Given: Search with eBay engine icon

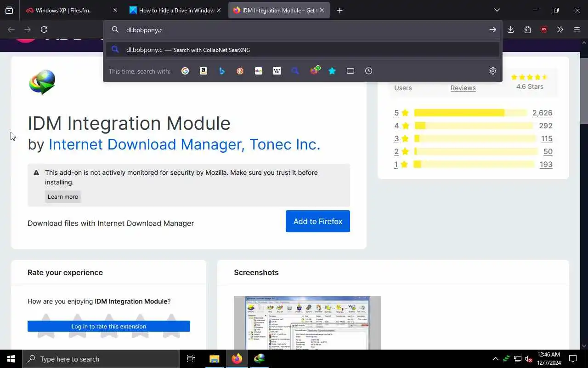Looking at the screenshot, I should tap(259, 71).
